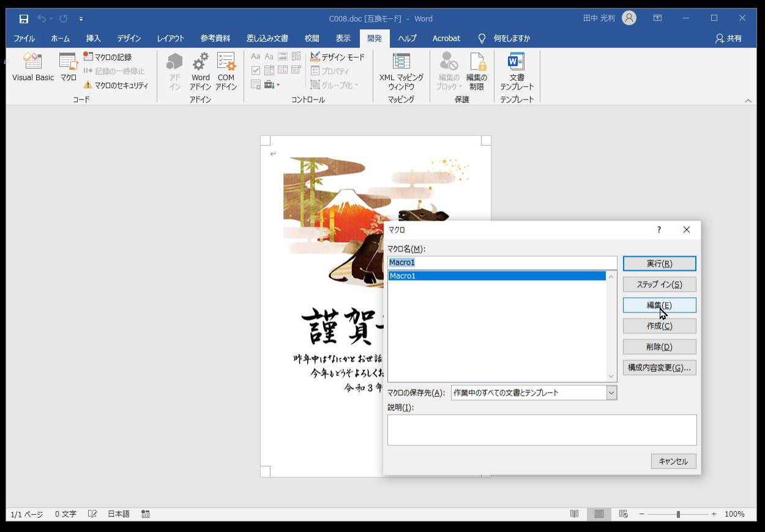Switch to the 差し込み文書 tab
The height and width of the screenshot is (532, 765).
point(267,39)
